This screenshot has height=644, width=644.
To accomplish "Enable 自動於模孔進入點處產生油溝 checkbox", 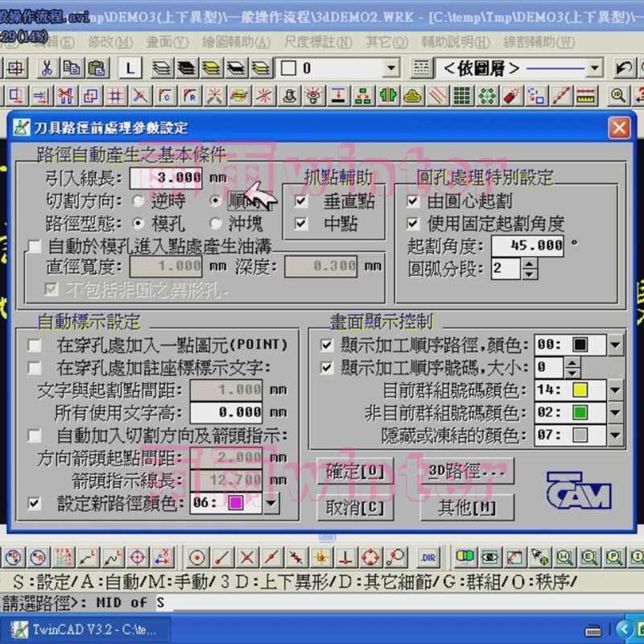I will 35,246.
